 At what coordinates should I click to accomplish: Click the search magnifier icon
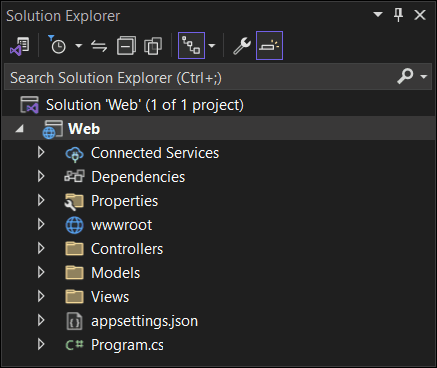point(405,76)
